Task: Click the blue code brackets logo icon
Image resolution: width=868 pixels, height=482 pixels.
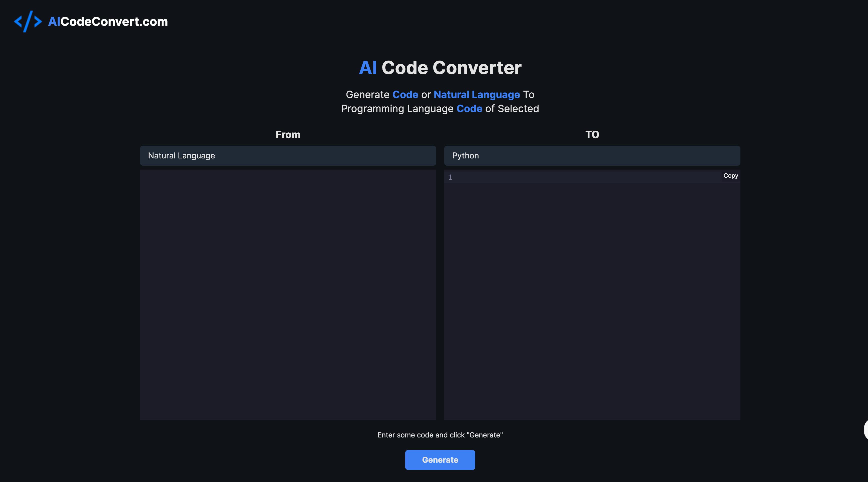Action: click(28, 22)
